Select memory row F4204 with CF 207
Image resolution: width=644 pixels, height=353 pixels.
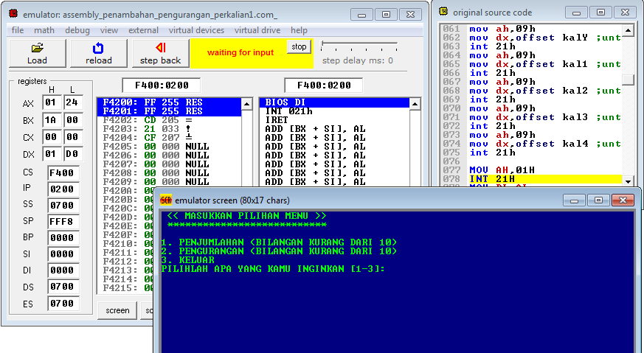click(169, 138)
